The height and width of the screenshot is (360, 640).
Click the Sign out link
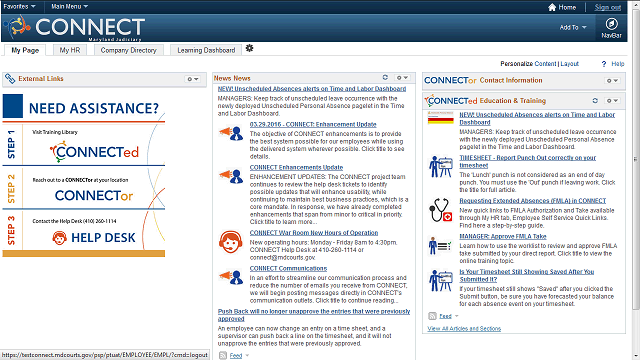pos(607,7)
